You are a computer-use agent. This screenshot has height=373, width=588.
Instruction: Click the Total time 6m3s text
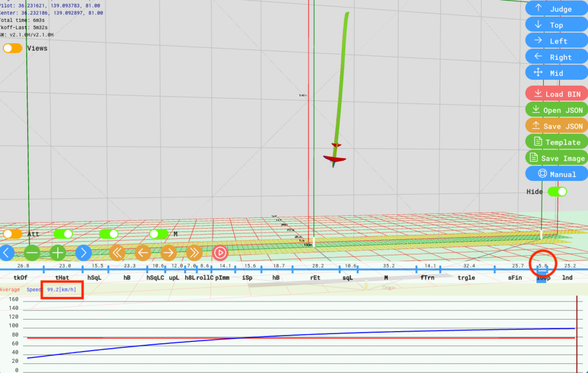point(22,20)
